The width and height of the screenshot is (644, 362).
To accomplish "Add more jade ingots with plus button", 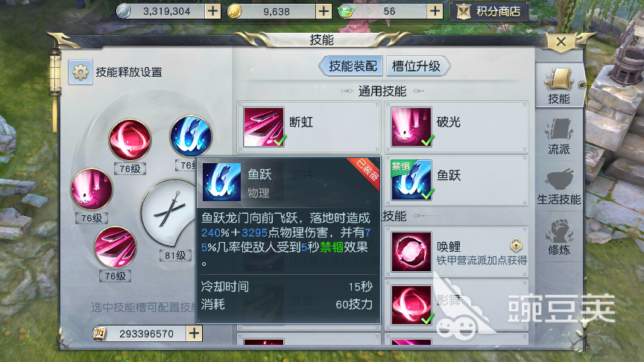I will 435,11.
